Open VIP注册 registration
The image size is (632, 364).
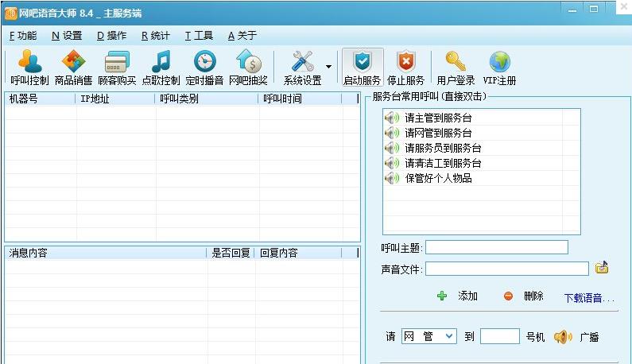[x=499, y=68]
